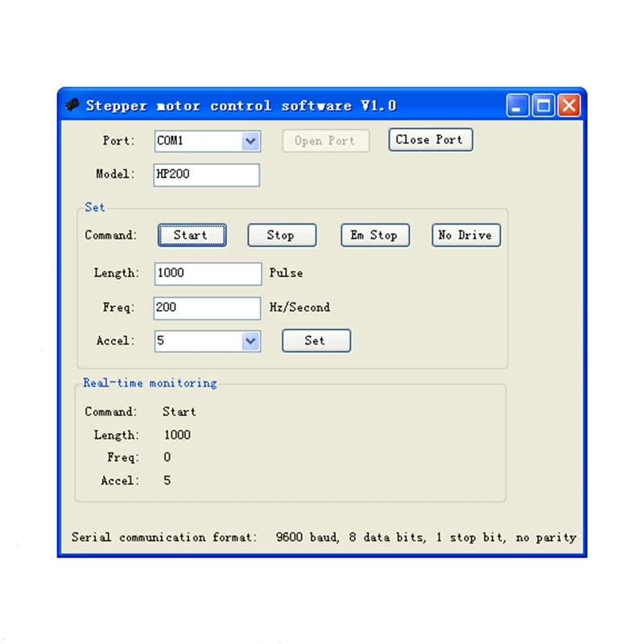
Task: Click the 'Model:' label
Action: [x=115, y=174]
